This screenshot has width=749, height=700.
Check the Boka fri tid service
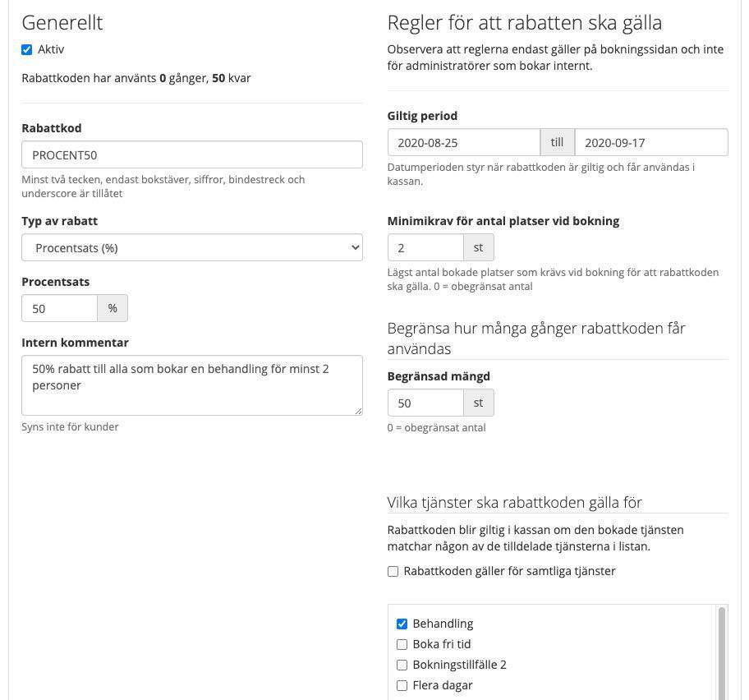point(402,645)
